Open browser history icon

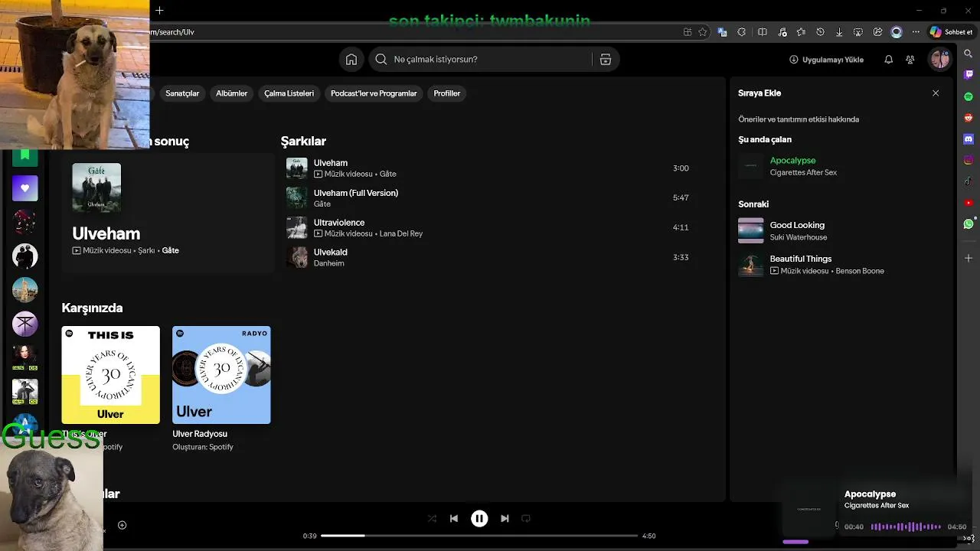coord(820,32)
